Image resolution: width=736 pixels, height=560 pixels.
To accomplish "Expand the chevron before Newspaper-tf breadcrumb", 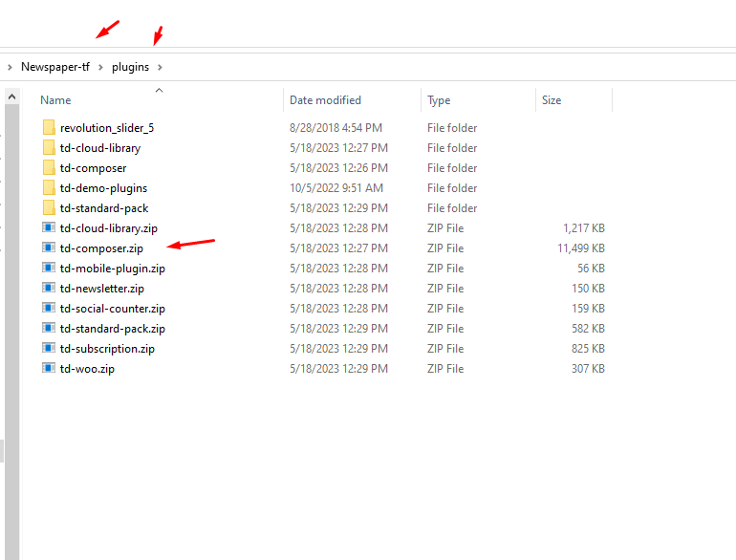I will coord(10,67).
